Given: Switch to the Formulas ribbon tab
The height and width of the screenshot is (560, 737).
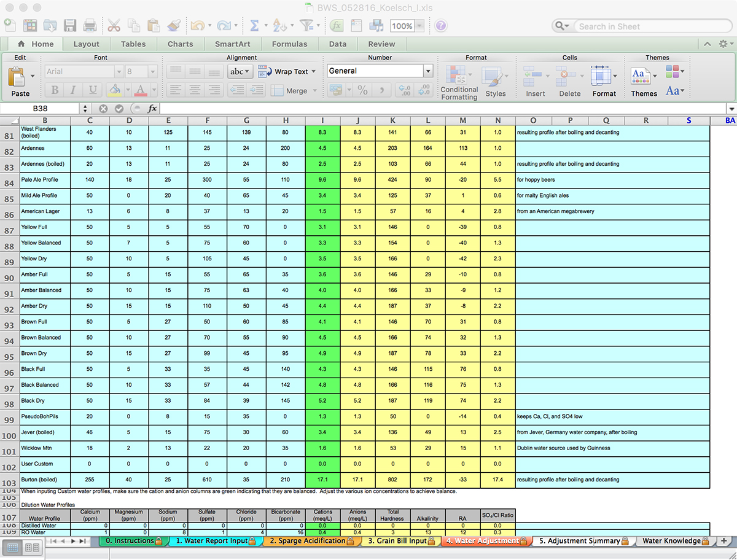Looking at the screenshot, I should click(289, 44).
